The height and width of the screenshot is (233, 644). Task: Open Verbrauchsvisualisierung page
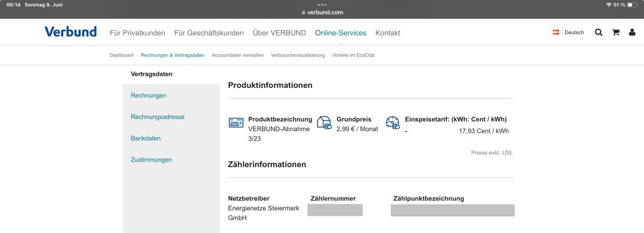click(298, 55)
